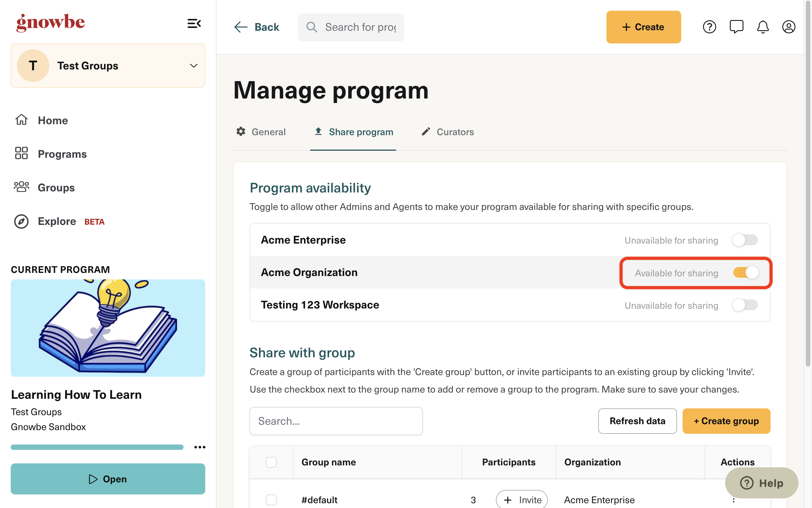Click the T workspace avatar

(33, 65)
